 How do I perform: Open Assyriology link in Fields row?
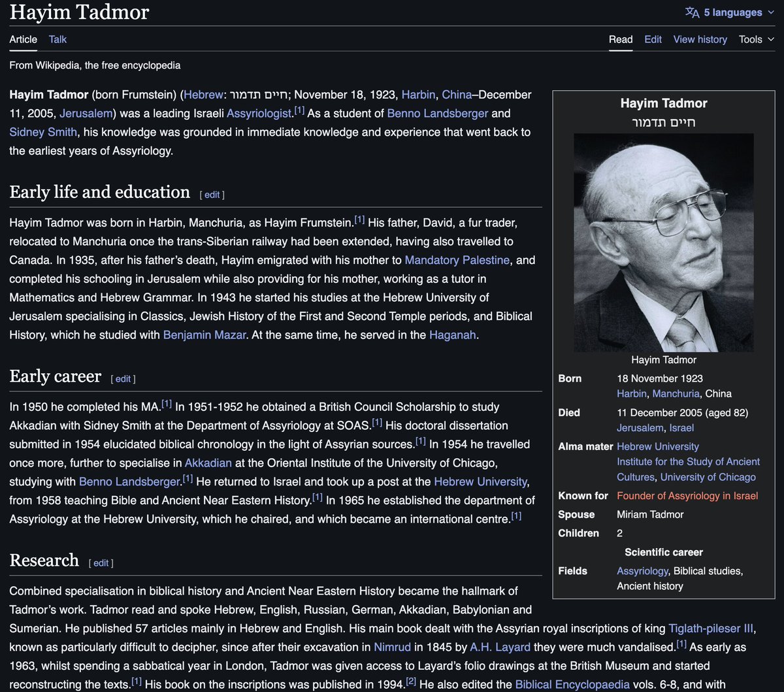coord(642,571)
